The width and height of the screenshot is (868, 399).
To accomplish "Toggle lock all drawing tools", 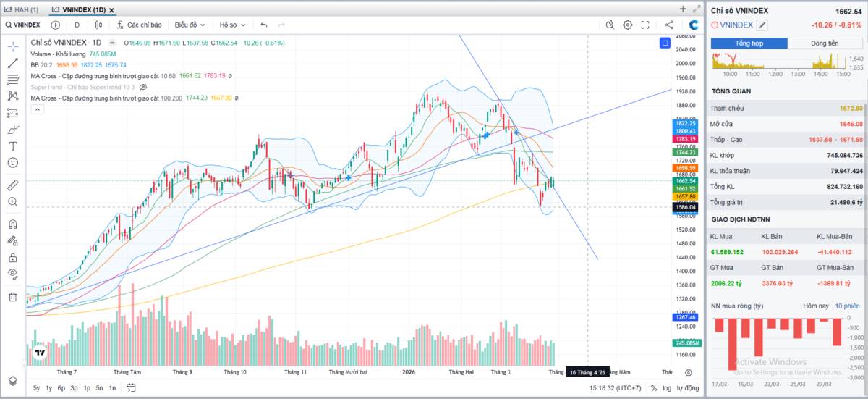I will pos(13,257).
